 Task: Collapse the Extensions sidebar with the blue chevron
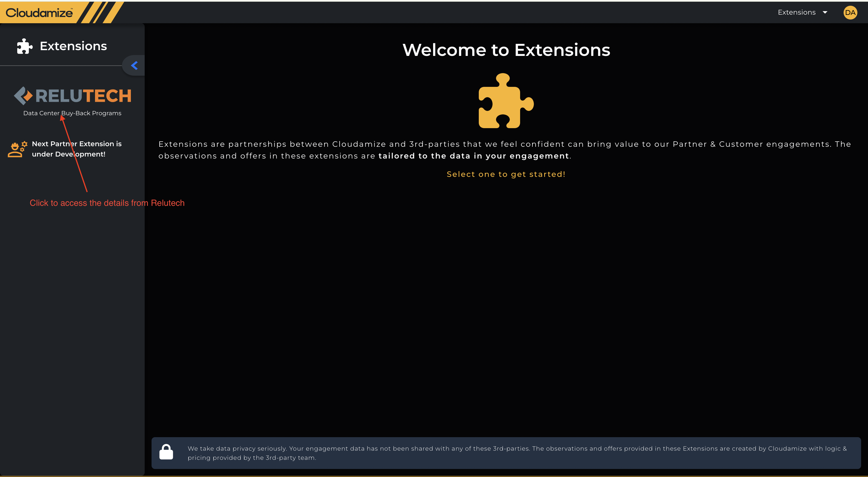134,65
